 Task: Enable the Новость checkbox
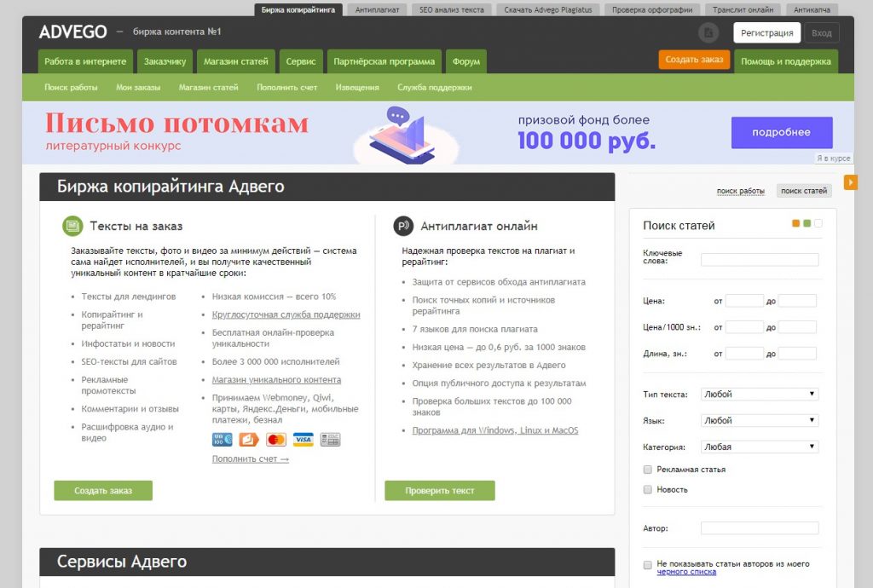pos(648,489)
